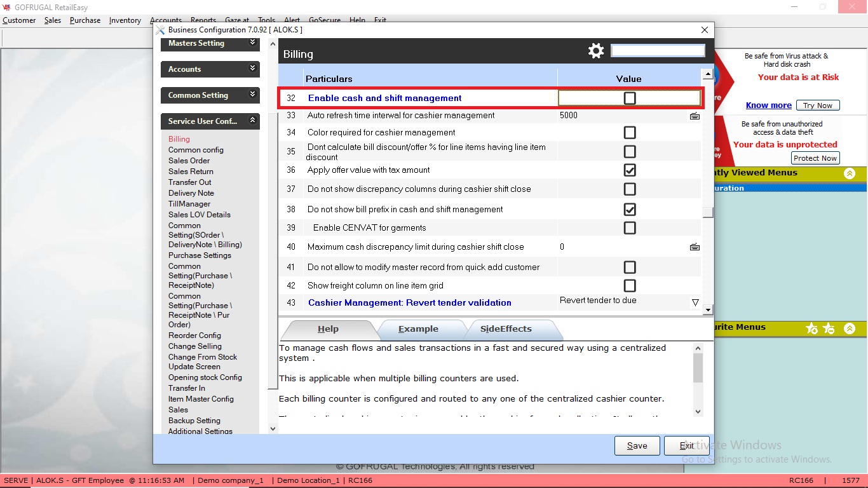Select TillManager in sidebar
Viewport: 868px width, 488px height.
189,204
